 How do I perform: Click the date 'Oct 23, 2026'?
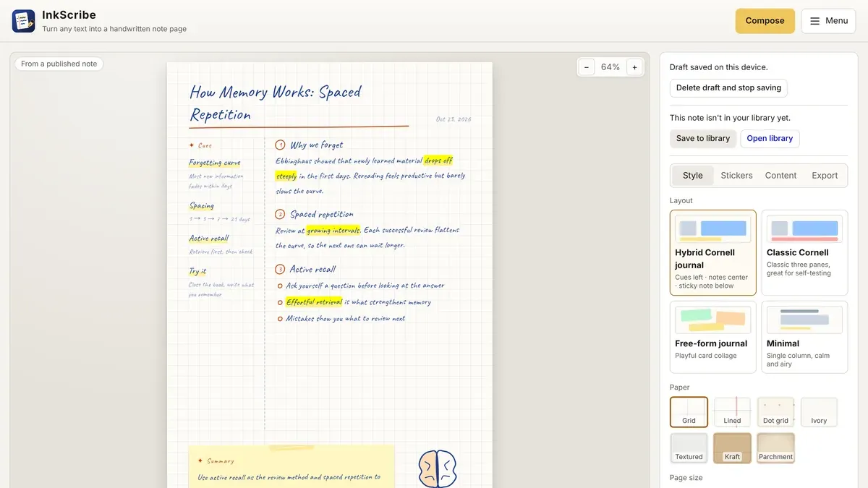[x=454, y=119]
